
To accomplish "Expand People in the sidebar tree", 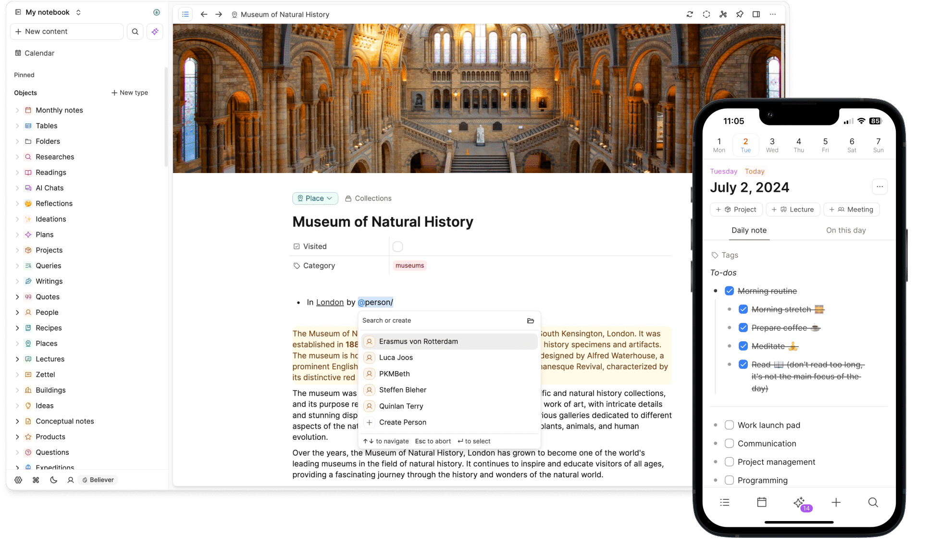I will click(x=18, y=312).
